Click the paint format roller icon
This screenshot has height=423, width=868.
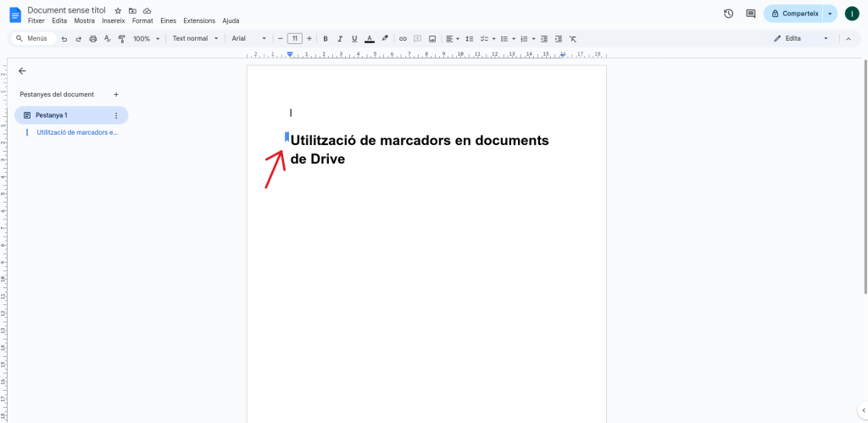(x=121, y=39)
